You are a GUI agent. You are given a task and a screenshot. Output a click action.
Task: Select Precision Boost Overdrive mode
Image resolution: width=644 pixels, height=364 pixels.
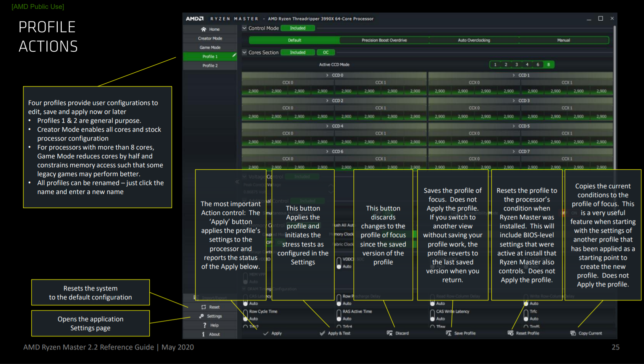(x=384, y=40)
